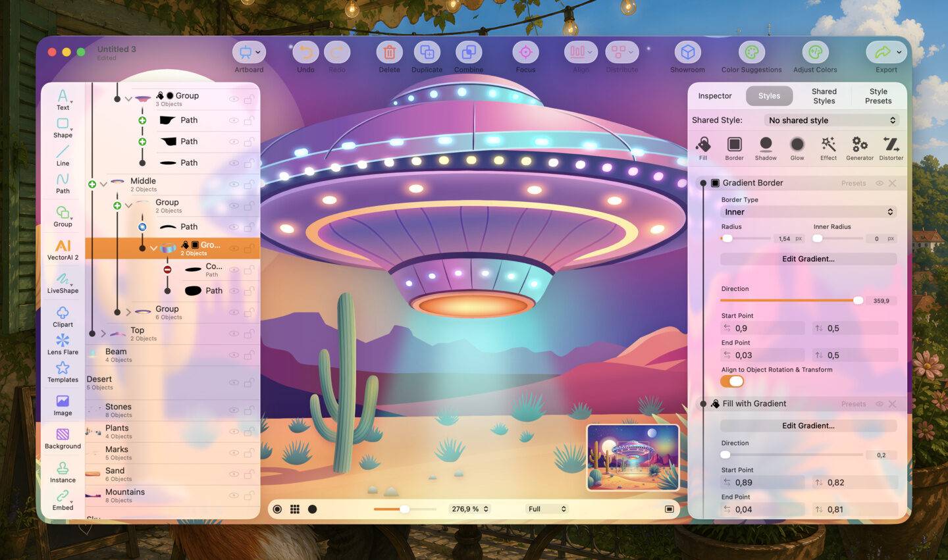This screenshot has width=948, height=560.
Task: Open the zoom percentage dropdown
Action: point(470,509)
